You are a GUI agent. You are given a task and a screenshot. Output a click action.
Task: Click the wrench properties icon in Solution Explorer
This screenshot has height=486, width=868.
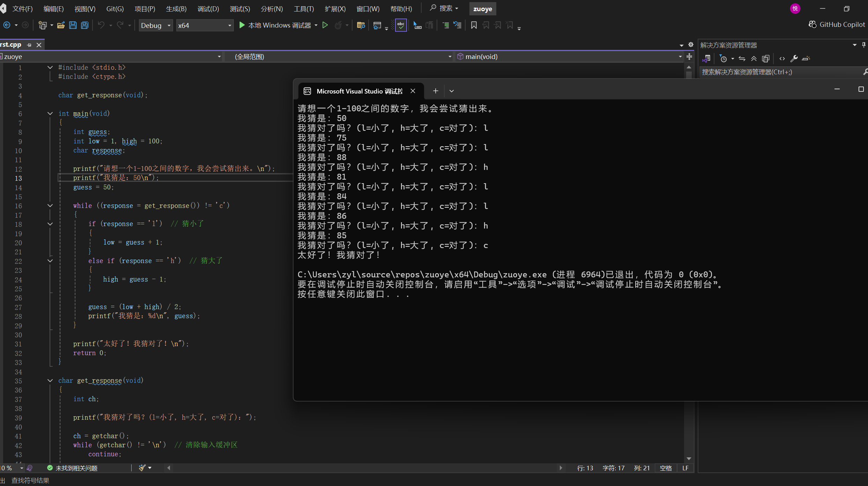[x=794, y=59]
